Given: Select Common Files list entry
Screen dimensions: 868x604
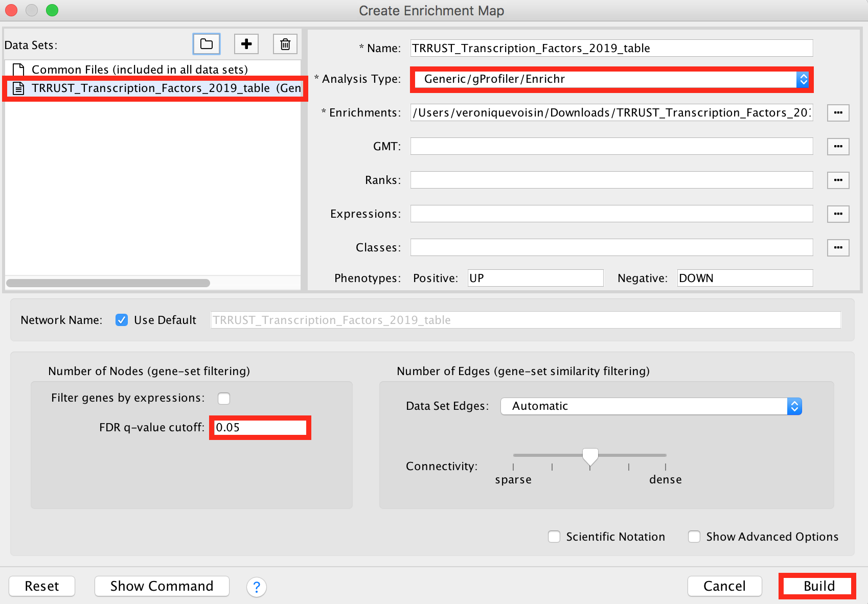Looking at the screenshot, I should tap(139, 69).
